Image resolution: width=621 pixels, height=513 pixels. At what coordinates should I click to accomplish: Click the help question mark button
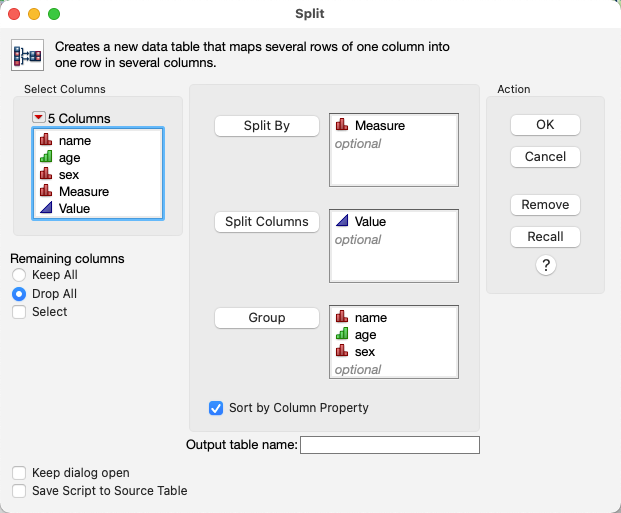(x=546, y=266)
